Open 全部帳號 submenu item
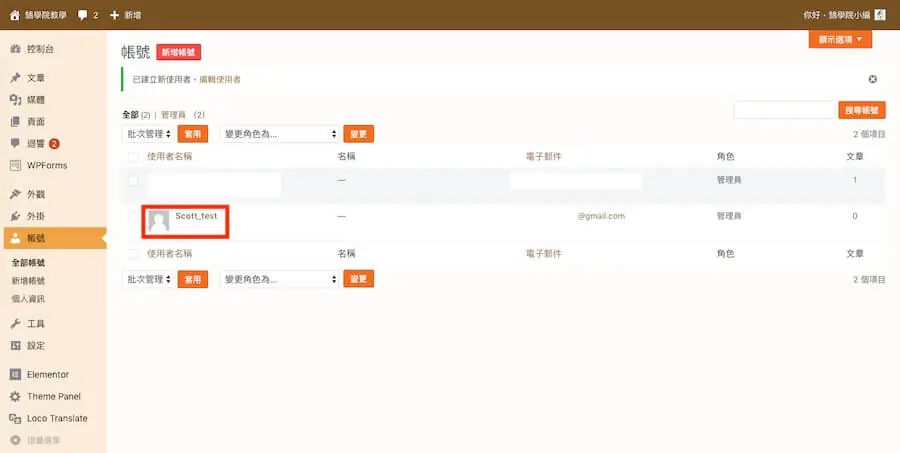This screenshot has width=900, height=453. pyautogui.click(x=28, y=263)
